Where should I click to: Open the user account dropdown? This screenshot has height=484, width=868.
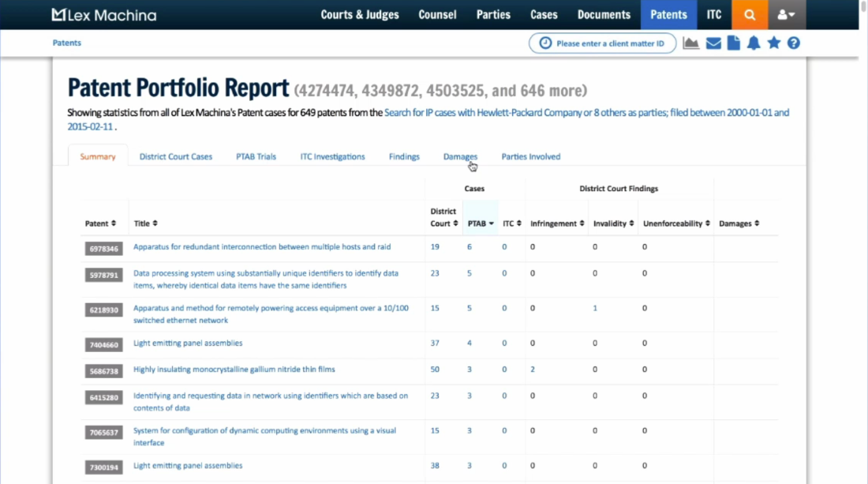787,15
